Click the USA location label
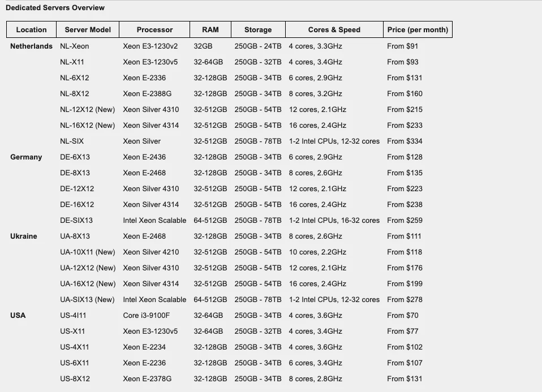Image resolution: width=542 pixels, height=392 pixels. [x=18, y=316]
